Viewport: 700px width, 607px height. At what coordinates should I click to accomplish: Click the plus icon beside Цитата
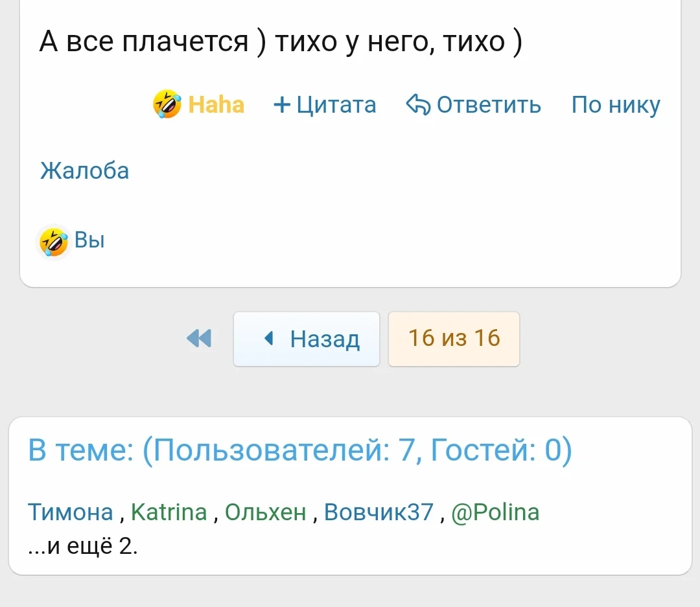[x=282, y=104]
